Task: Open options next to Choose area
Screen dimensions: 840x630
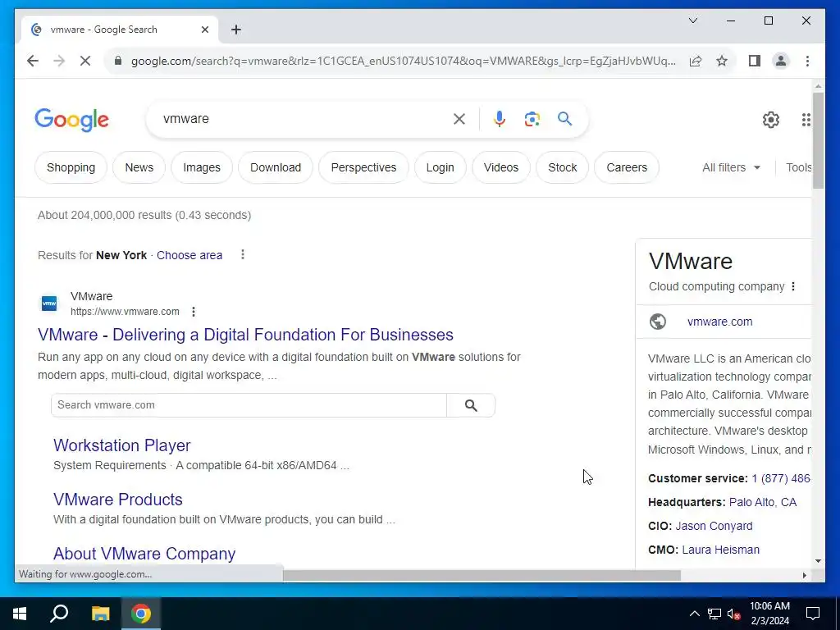Action: coord(243,254)
